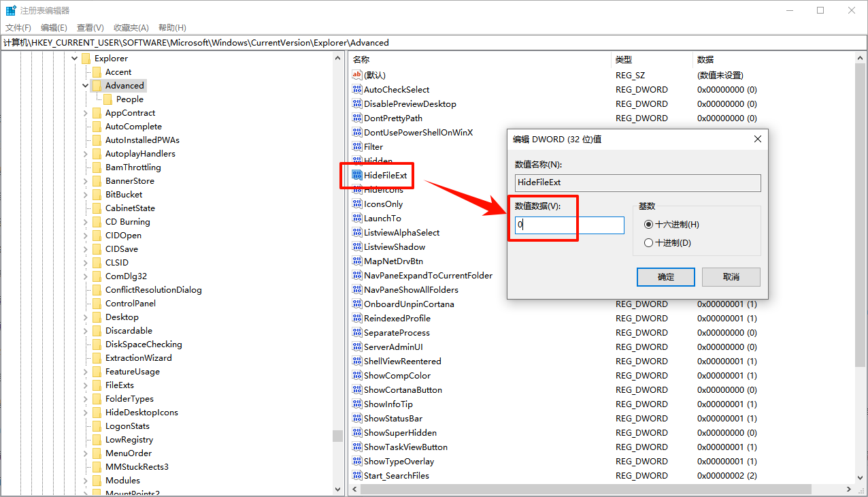Click the (默认) string value icon
Screen dimensions: 868x497
[x=357, y=75]
